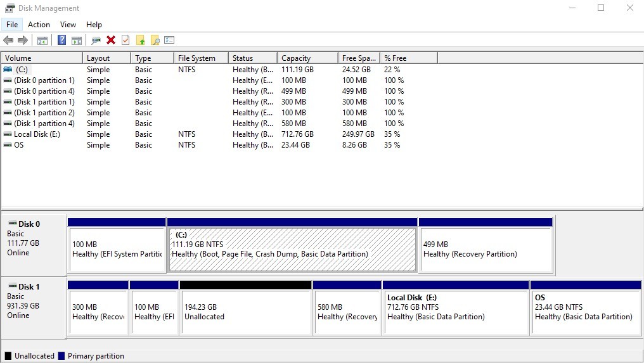Image resolution: width=644 pixels, height=363 pixels.
Task: Click the 24.52 GB free space cell
Action: [x=356, y=70]
